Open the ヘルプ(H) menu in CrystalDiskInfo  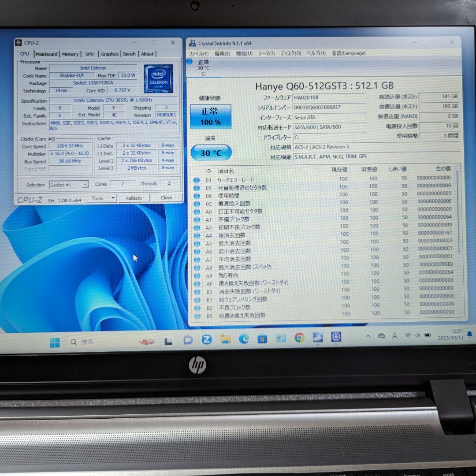click(x=316, y=53)
